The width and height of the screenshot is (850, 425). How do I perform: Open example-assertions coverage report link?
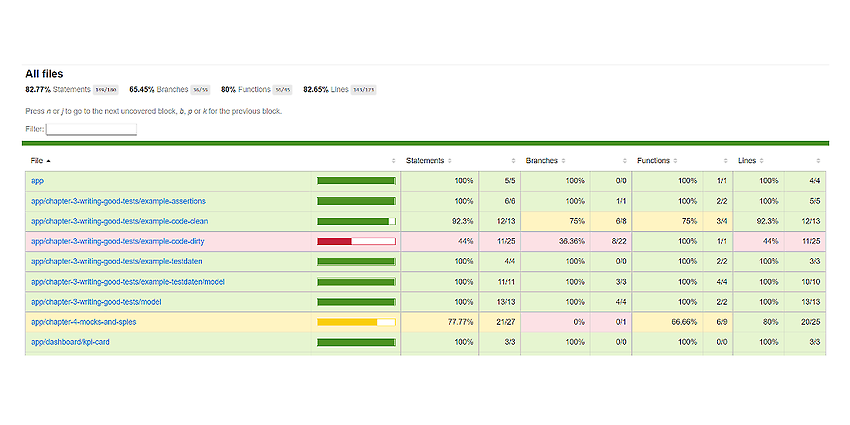(x=118, y=201)
